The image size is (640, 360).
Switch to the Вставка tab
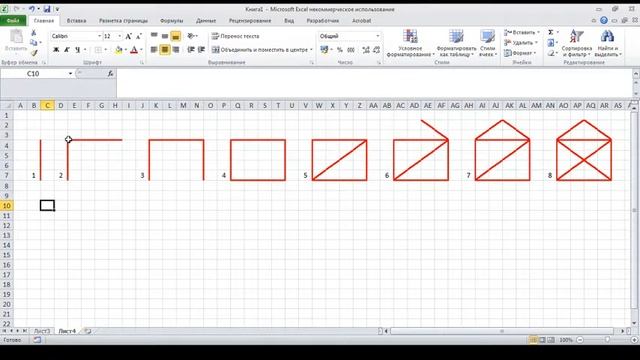(76, 20)
